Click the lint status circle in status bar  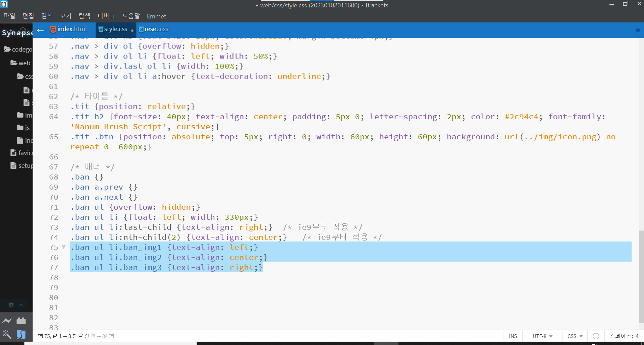(596, 336)
